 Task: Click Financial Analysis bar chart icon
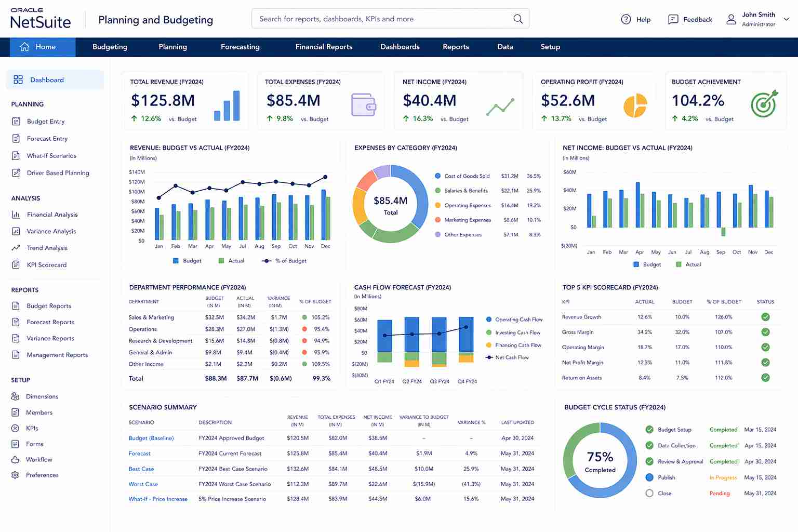coord(16,214)
